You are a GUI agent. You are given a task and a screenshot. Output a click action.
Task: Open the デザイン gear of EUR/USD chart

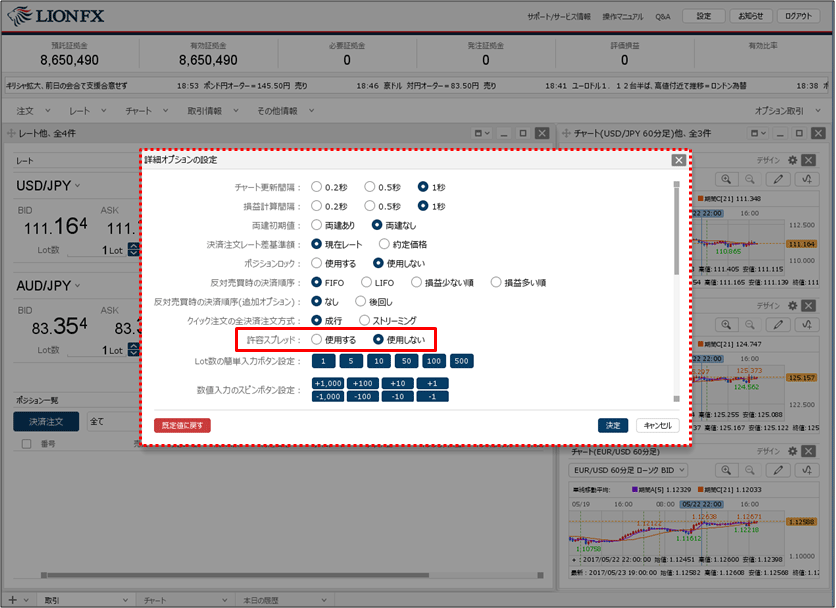pyautogui.click(x=793, y=451)
